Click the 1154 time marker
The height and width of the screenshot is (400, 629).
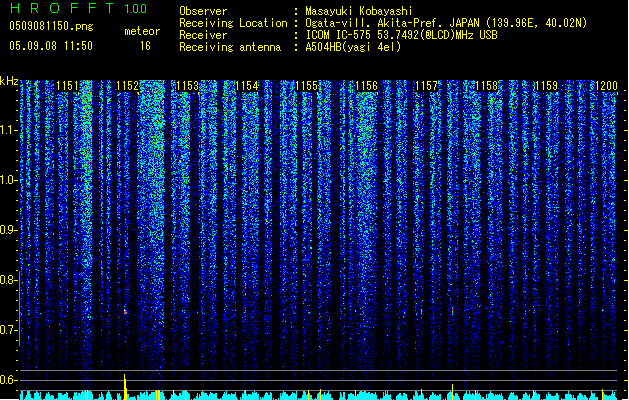[247, 86]
